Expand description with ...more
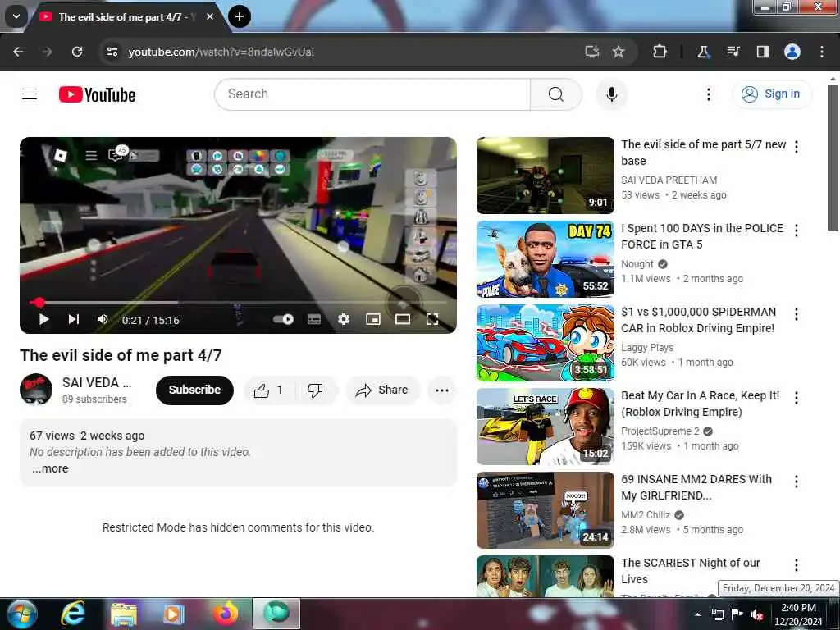 [50, 468]
